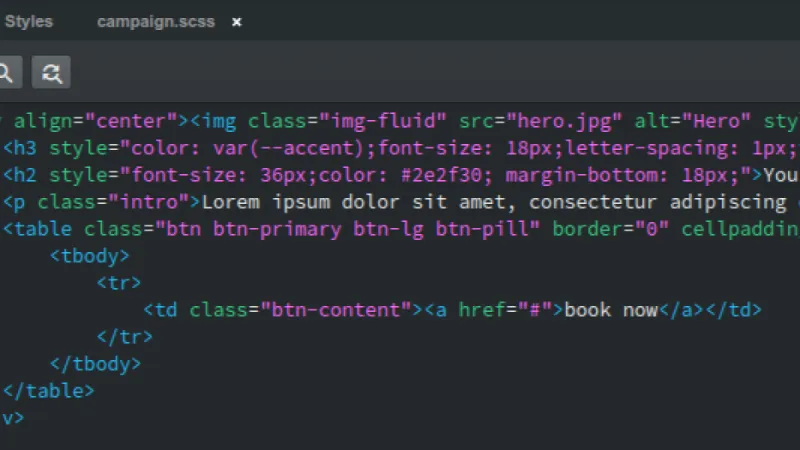This screenshot has height=450, width=800.
Task: Click the hero.jpg src value
Action: (564, 121)
